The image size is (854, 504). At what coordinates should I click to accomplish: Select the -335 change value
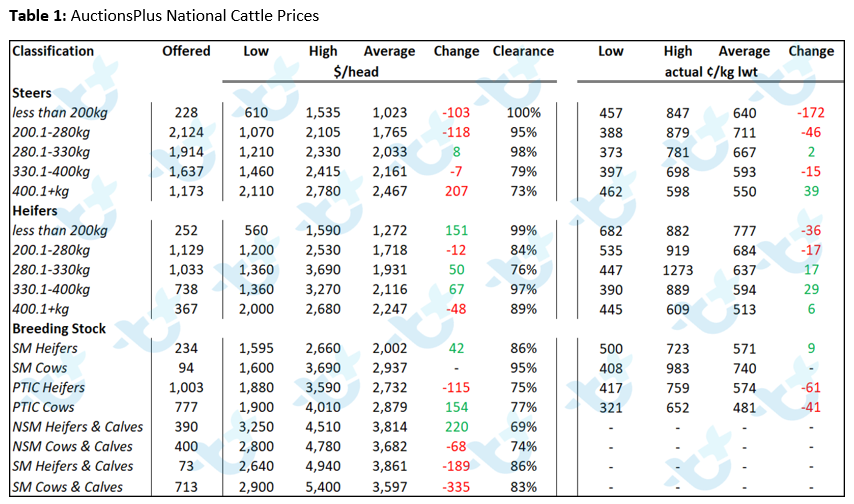(x=456, y=487)
